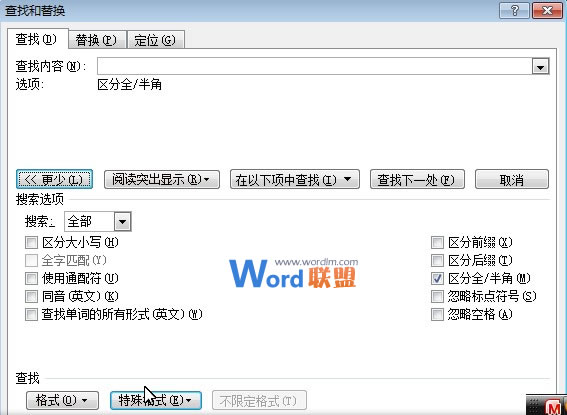Viewport: 567px width, 415px height.
Task: Uncheck the 区分全/半角 checkbox
Action: (437, 278)
